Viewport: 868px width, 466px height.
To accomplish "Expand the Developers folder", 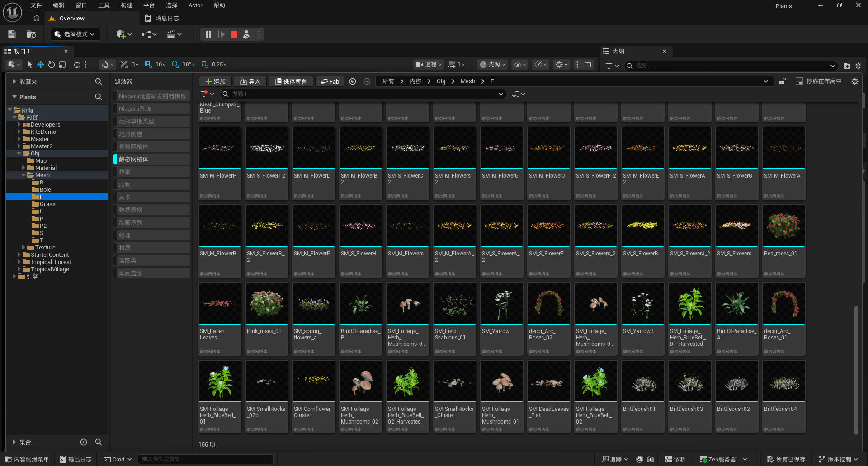I will (x=19, y=124).
